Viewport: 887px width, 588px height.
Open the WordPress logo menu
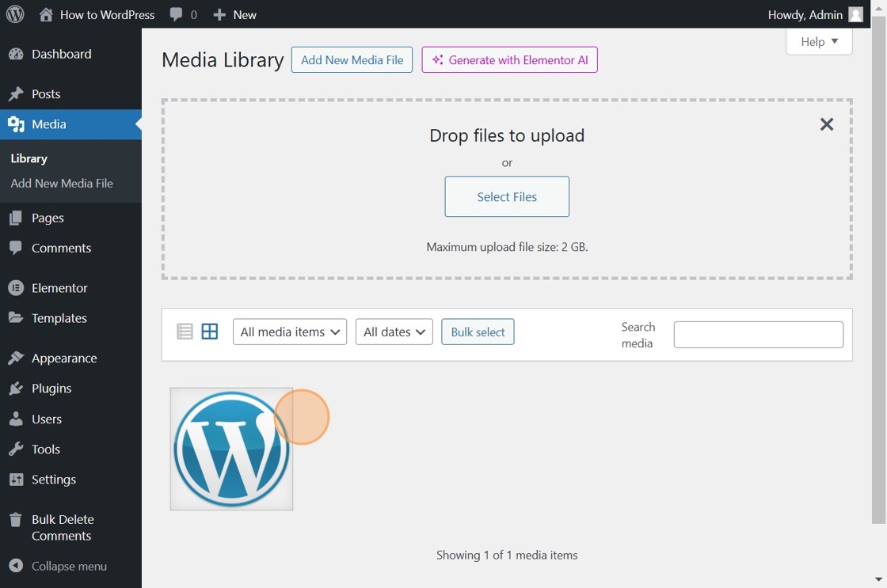point(15,14)
